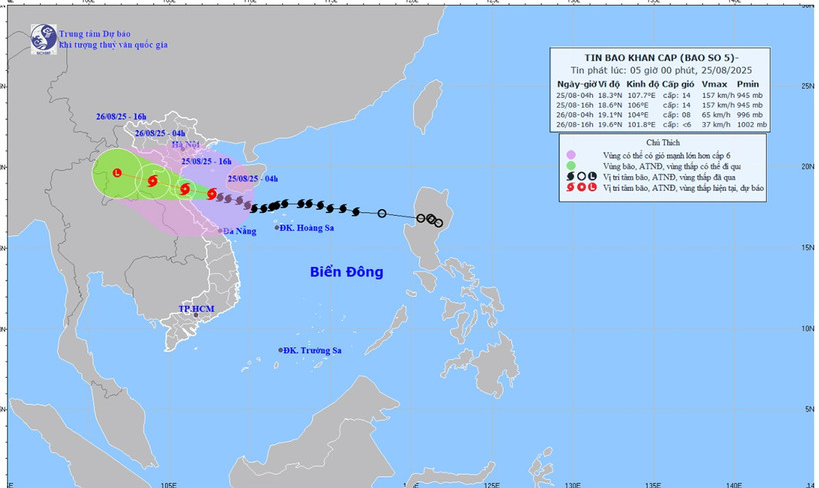Select the red storm icon for 26/08/25 - 04h
Viewport: 819px width, 488px height.
153,181
